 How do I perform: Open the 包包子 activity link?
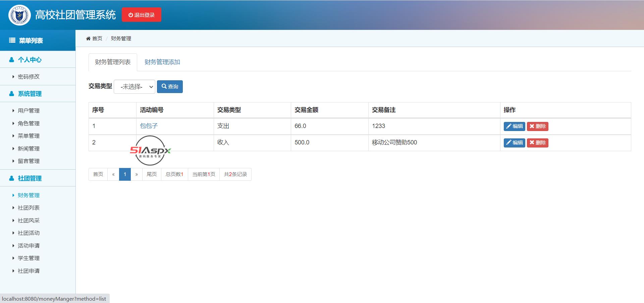click(x=149, y=126)
